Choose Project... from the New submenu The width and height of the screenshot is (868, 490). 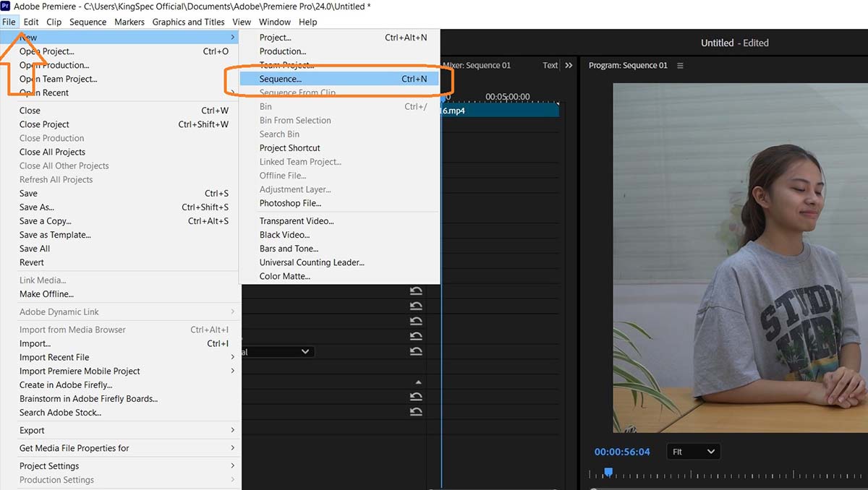coord(339,38)
